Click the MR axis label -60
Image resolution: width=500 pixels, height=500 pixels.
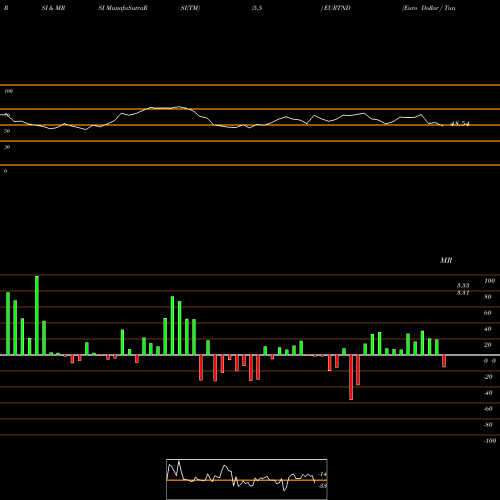(x=488, y=409)
